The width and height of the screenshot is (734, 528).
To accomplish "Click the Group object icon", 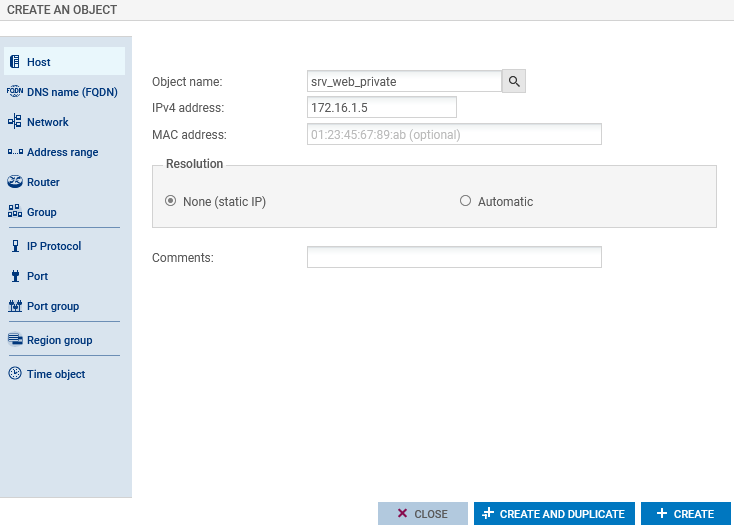I will [x=15, y=212].
